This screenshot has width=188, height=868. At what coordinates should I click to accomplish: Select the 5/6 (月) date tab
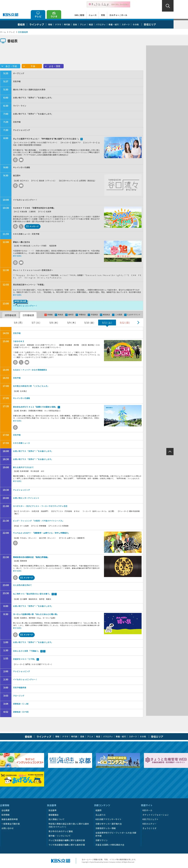[18, 323]
